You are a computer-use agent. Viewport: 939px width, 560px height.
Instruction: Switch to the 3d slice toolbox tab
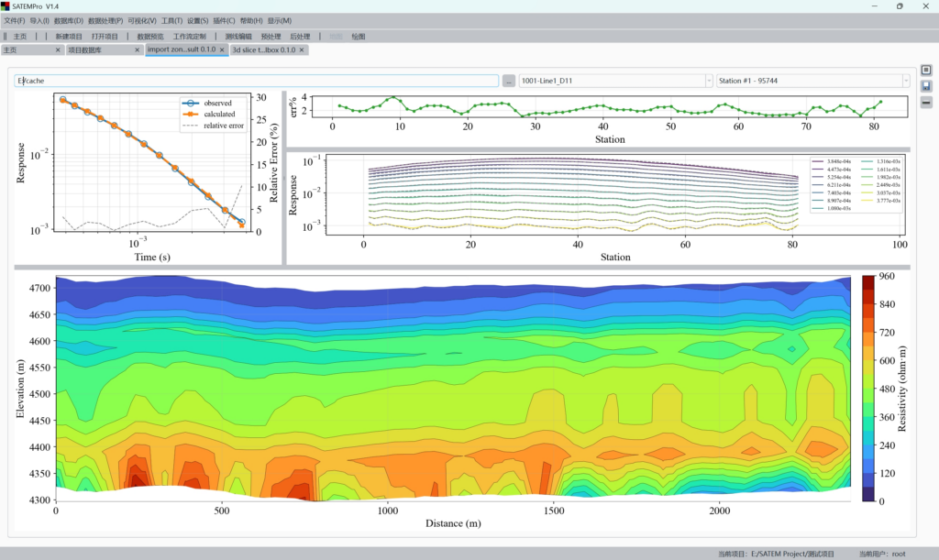coord(263,49)
